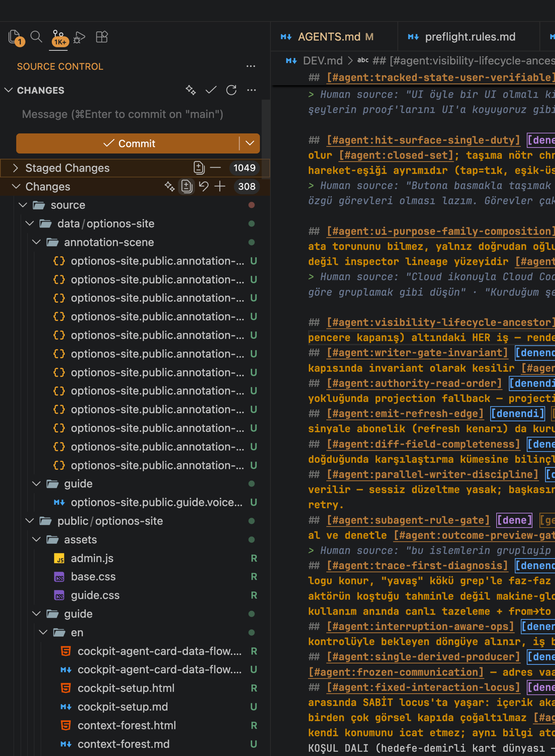
Task: Open cockpit-setup.html file
Action: (126, 688)
